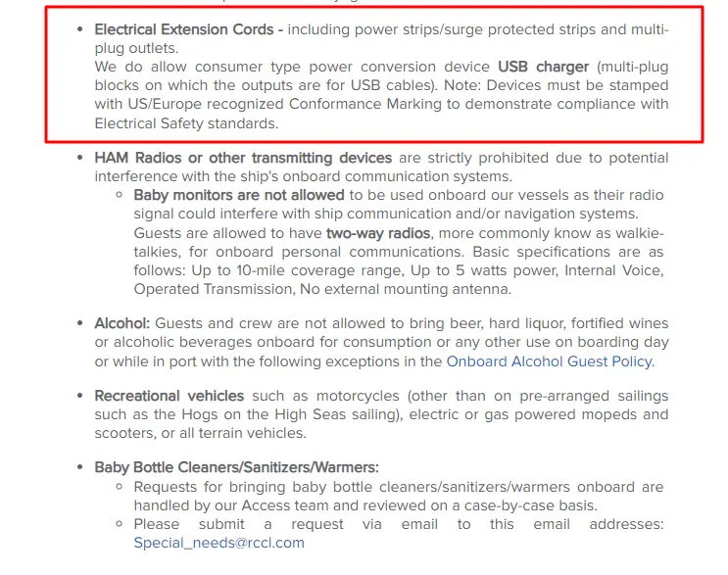Click the bold USB charger text
The width and height of the screenshot is (728, 575).
pos(543,67)
